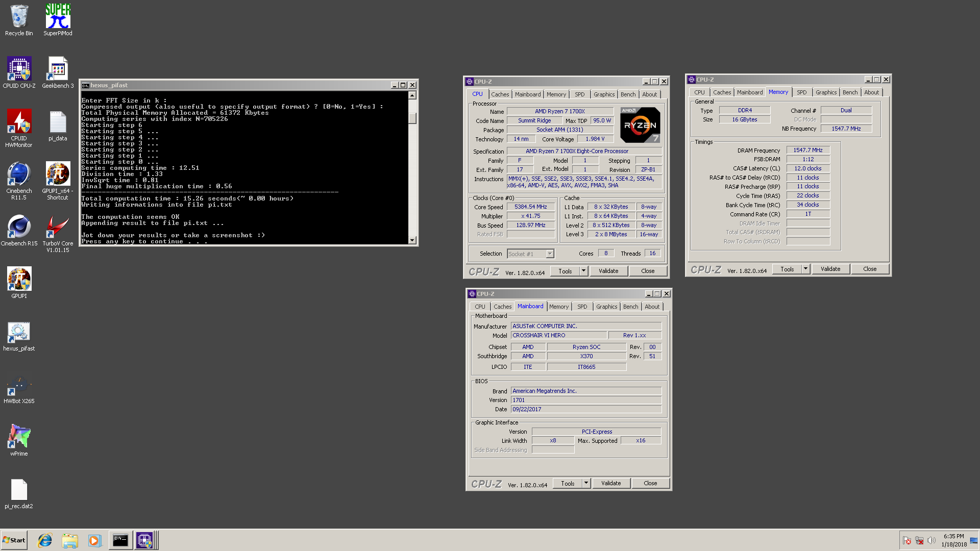The image size is (980, 551).
Task: Expand Tools dropdown arrow in CPU window
Action: 584,271
